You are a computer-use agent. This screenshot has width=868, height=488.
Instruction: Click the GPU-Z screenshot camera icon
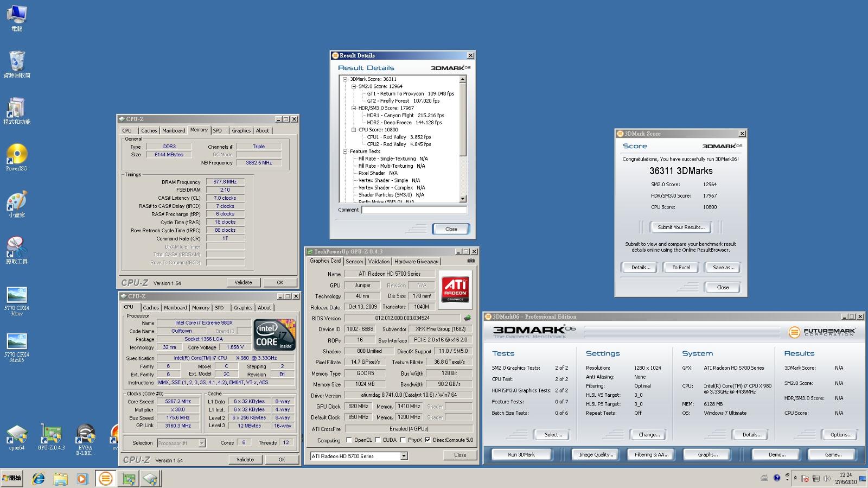[471, 261]
